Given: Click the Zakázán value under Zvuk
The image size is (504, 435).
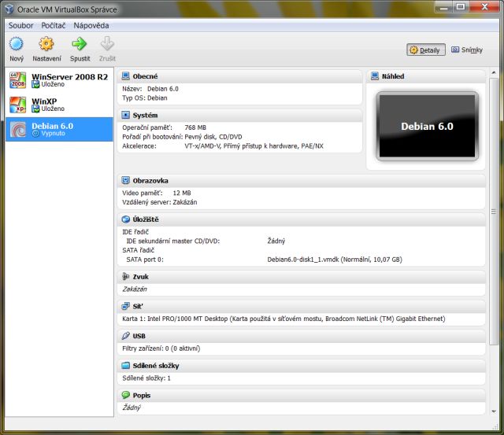Looking at the screenshot, I should 135,289.
